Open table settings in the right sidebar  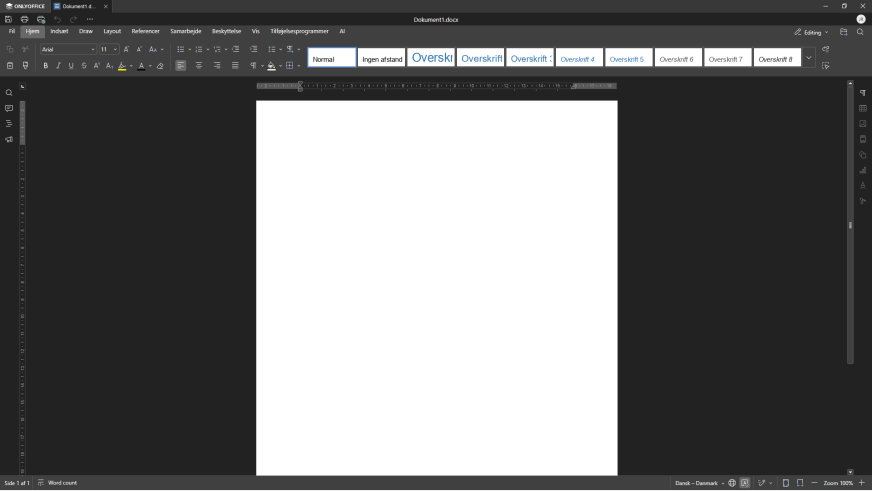coord(863,108)
